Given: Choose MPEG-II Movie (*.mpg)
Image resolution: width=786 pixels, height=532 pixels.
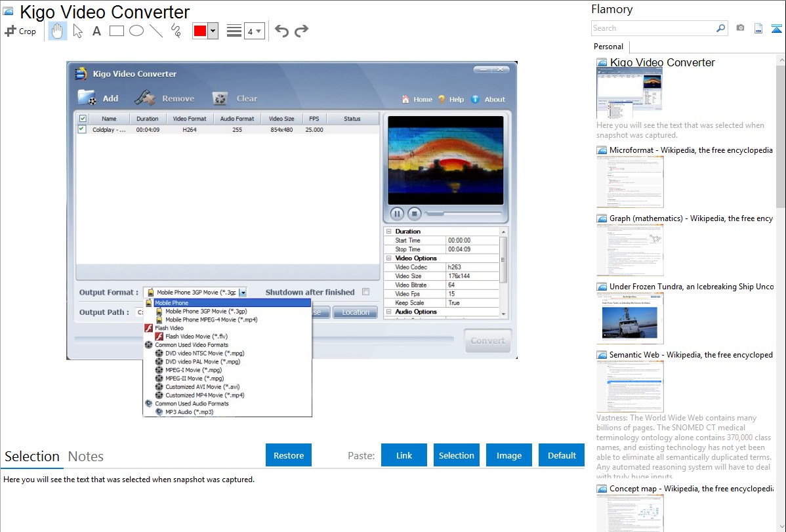Looking at the screenshot, I should pos(194,379).
